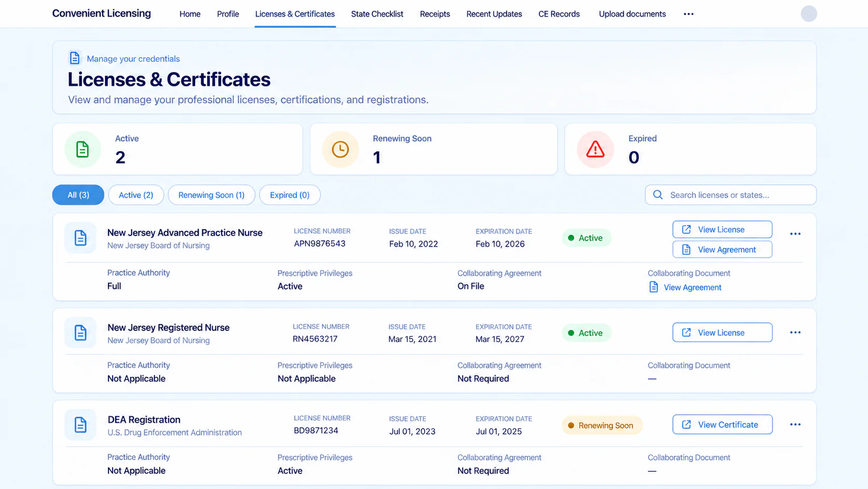
Task: Focus the Search licenses or states field
Action: [x=730, y=195]
